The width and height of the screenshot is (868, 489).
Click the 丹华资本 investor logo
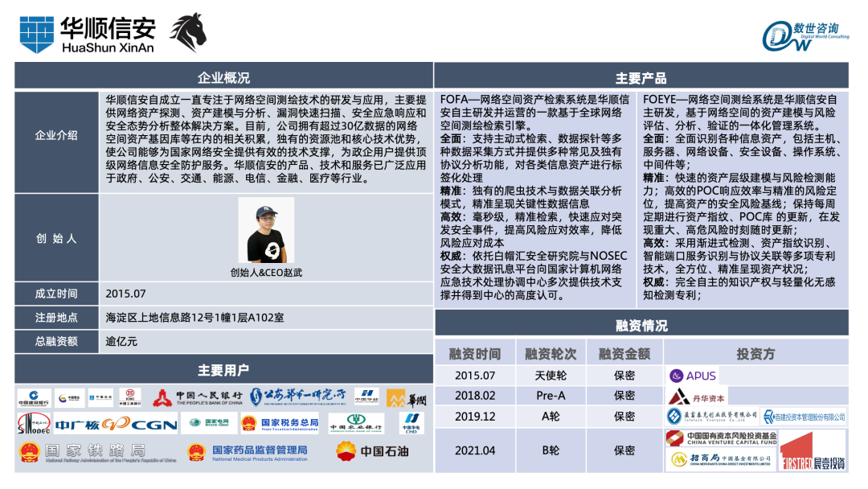(696, 397)
